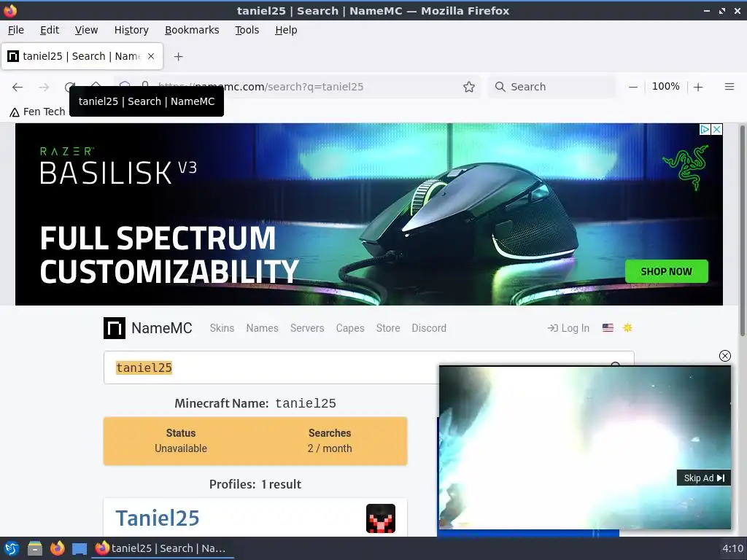Open the View menu
The image size is (747, 560).
pyautogui.click(x=86, y=30)
